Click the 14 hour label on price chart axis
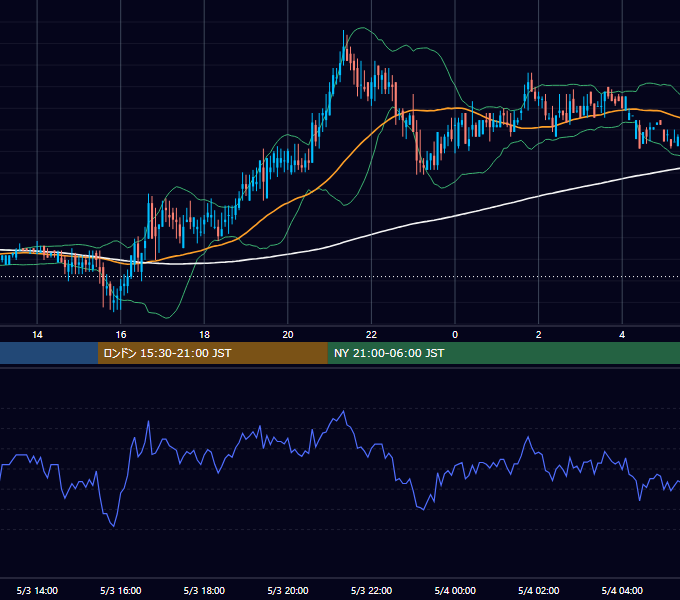Image resolution: width=680 pixels, height=600 pixels. pyautogui.click(x=37, y=335)
